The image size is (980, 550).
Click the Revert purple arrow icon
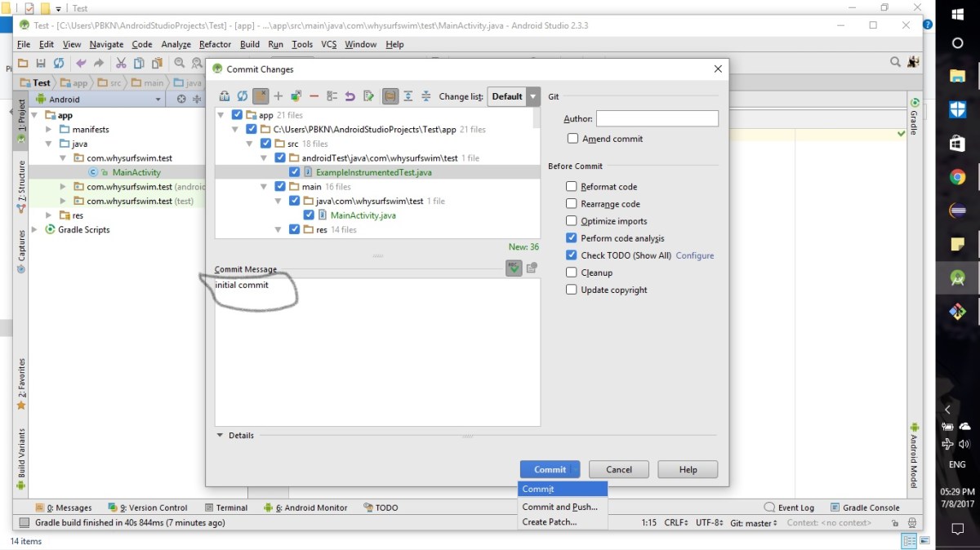(x=350, y=96)
